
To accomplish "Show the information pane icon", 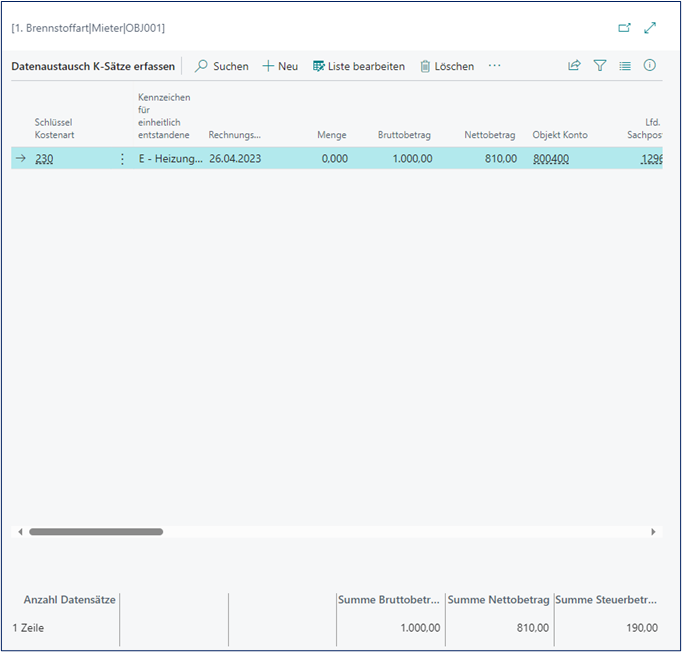I will [x=650, y=66].
